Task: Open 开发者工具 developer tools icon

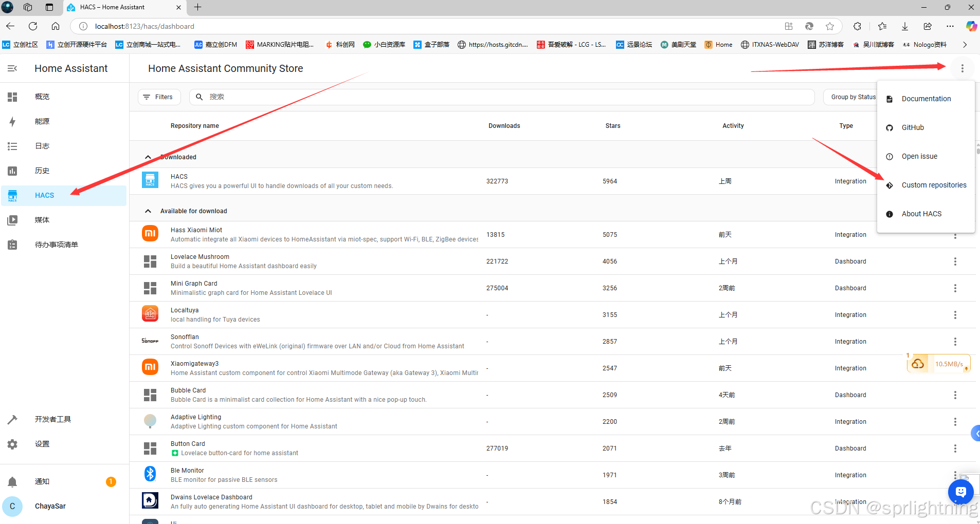Action: (12, 419)
